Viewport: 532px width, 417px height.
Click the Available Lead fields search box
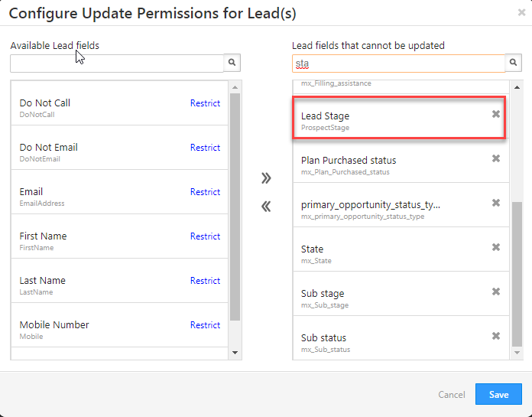[x=117, y=64]
